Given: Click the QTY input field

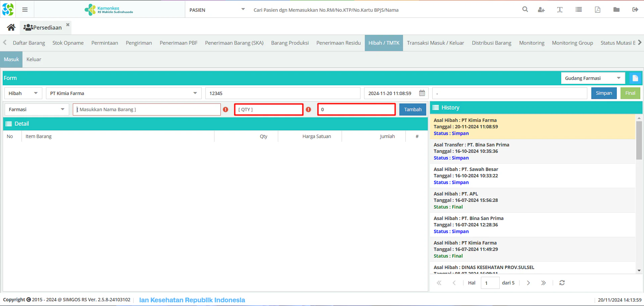Looking at the screenshot, I should [269, 110].
